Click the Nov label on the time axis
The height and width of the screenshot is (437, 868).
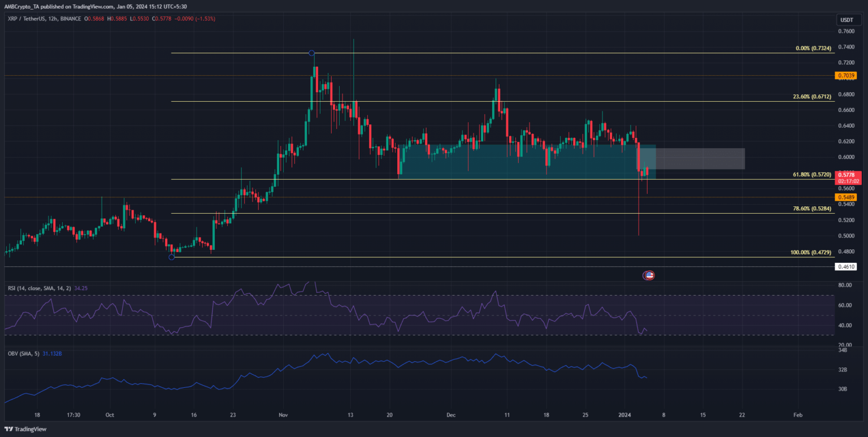tap(284, 414)
